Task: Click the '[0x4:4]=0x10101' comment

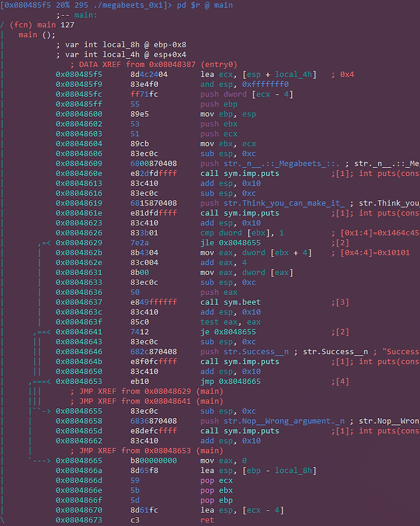Action: click(370, 253)
